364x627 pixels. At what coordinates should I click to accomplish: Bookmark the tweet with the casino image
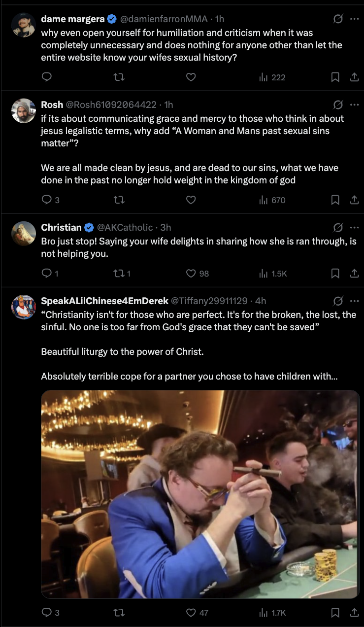[x=335, y=613]
